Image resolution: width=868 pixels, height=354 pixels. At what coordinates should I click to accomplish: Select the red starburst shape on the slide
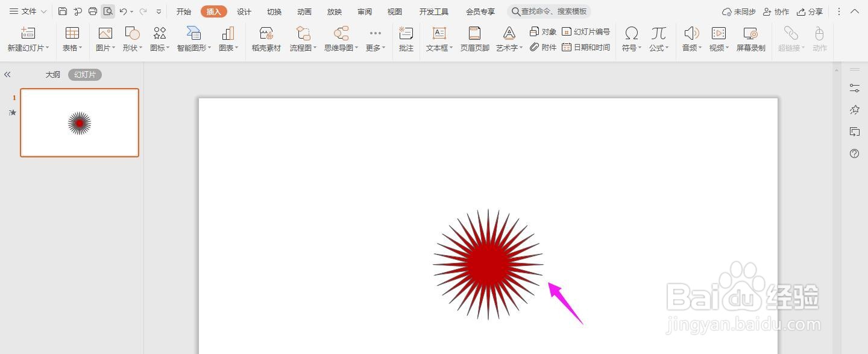[x=488, y=264]
